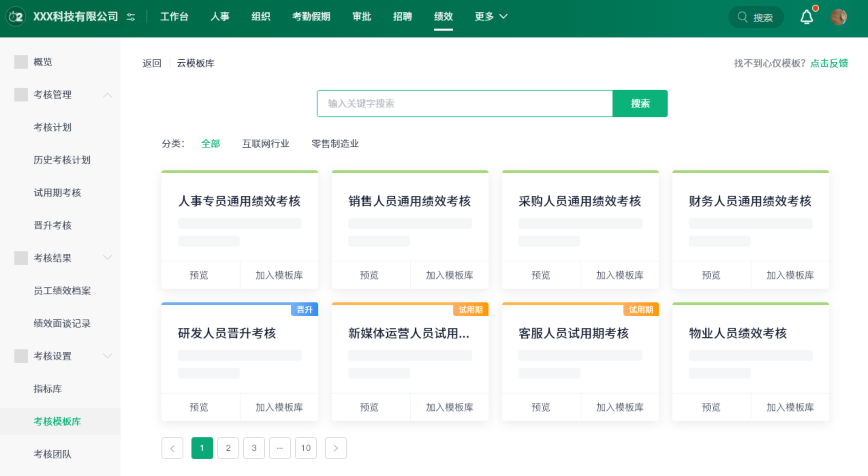Image resolution: width=868 pixels, height=476 pixels.
Task: Filter by 互联网行业 category
Action: pos(265,144)
